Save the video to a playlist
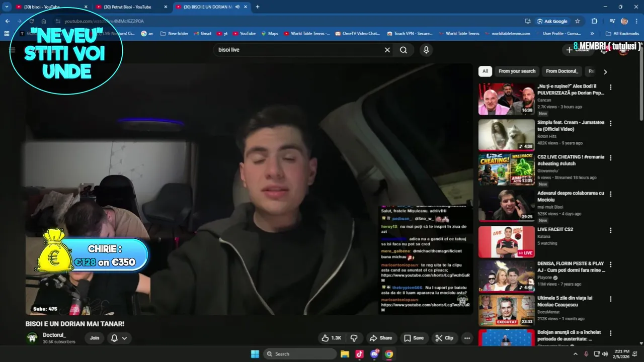The width and height of the screenshot is (644, 362). click(414, 338)
